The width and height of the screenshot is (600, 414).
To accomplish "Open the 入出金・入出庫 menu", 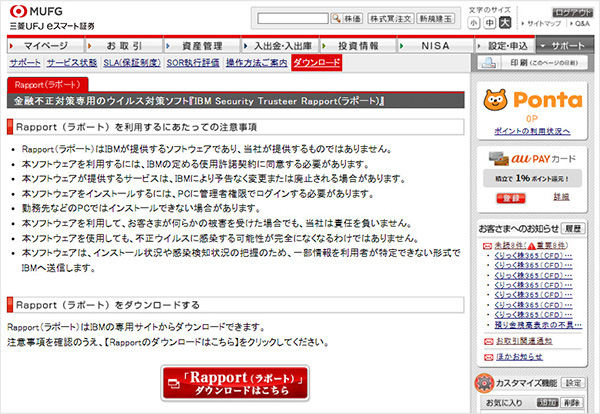I will pyautogui.click(x=280, y=46).
